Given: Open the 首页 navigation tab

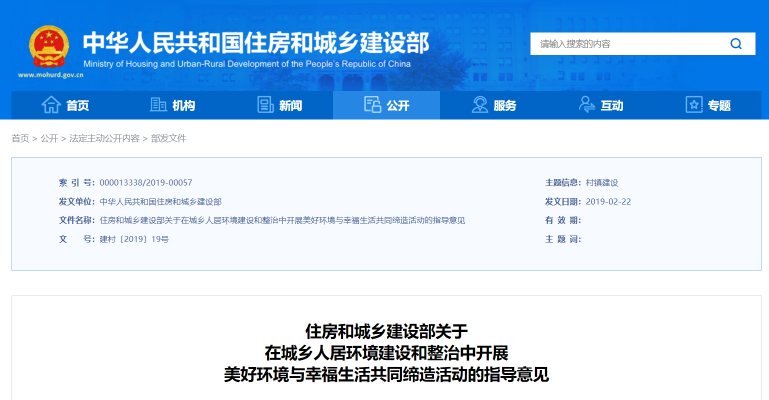Looking at the screenshot, I should [77, 106].
